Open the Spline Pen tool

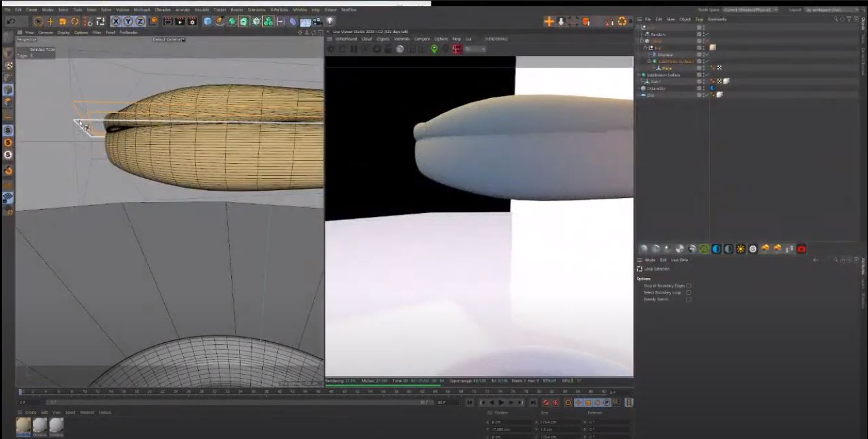coord(220,21)
